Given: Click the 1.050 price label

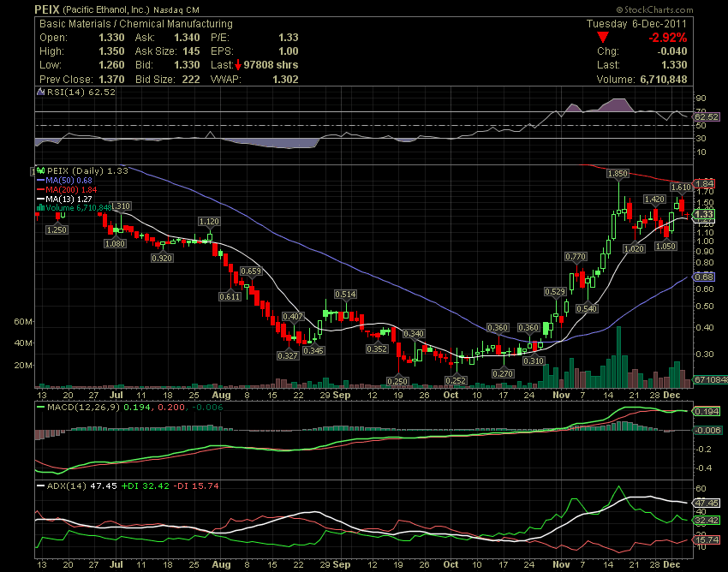Looking at the screenshot, I should [x=665, y=246].
